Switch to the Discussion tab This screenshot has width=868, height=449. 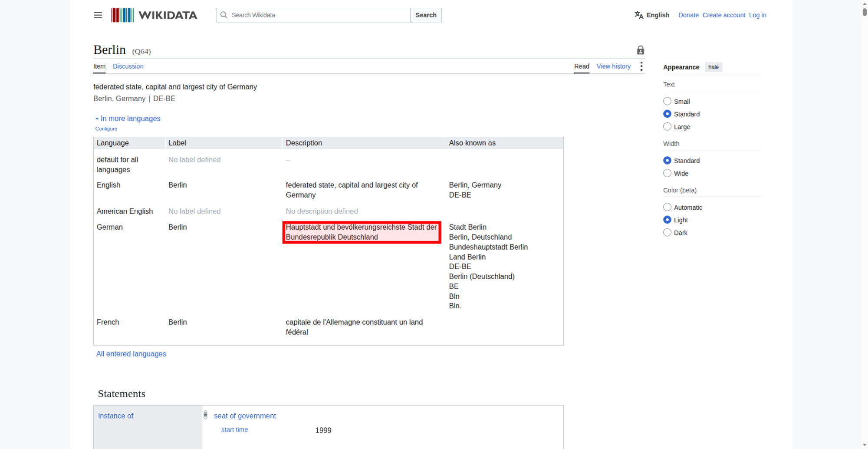128,66
